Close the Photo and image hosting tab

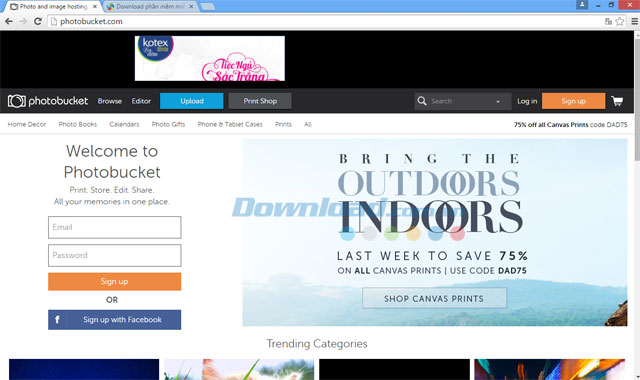tap(95, 7)
